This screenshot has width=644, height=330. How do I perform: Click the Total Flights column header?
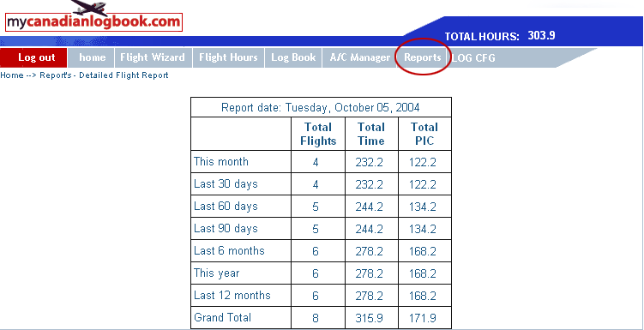point(318,134)
